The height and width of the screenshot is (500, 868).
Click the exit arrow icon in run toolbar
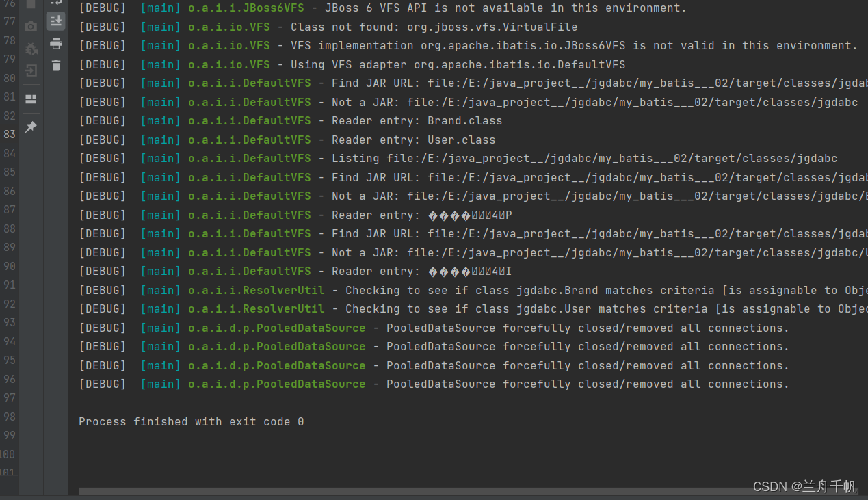click(x=31, y=70)
